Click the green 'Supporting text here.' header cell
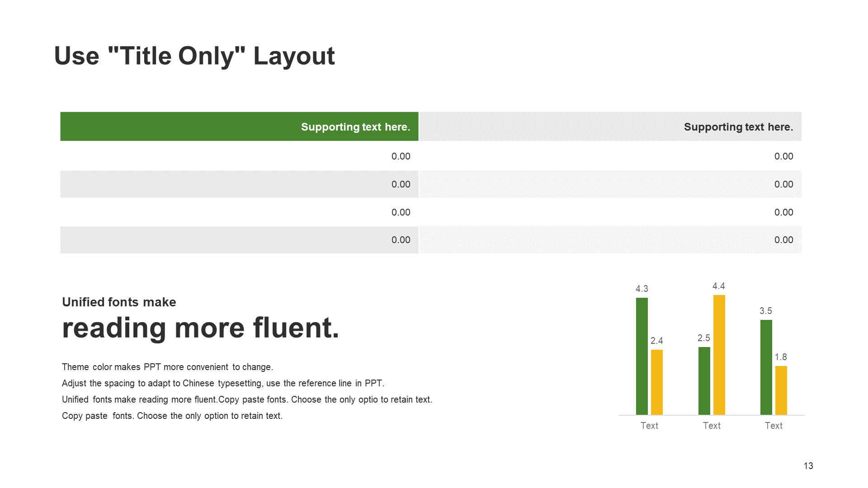Viewport: 868px width, 488px height. (x=239, y=127)
